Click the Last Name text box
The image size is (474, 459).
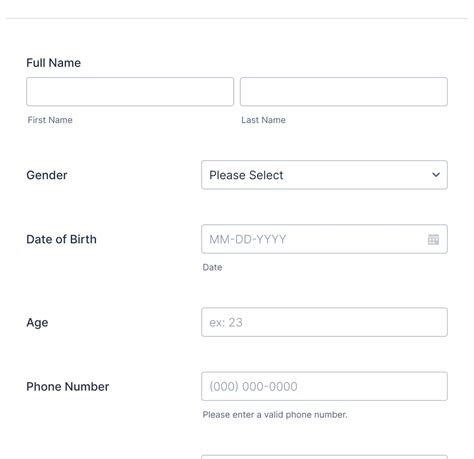pos(344,92)
